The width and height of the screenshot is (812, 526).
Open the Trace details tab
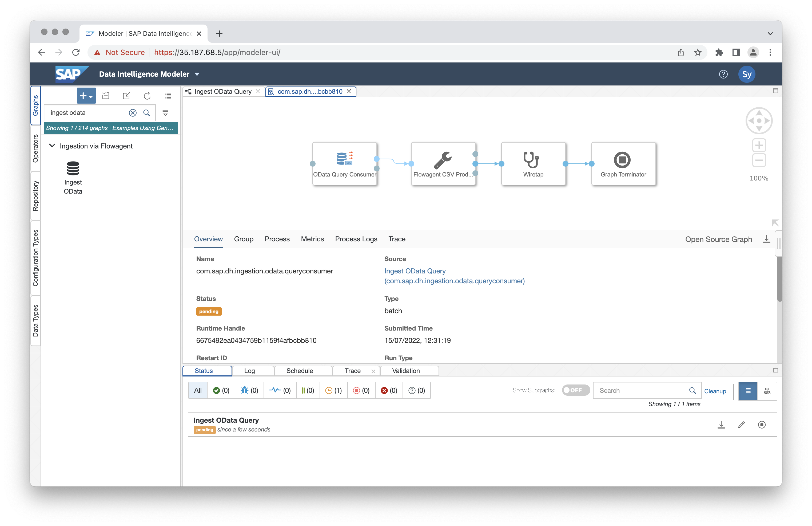pyautogui.click(x=397, y=239)
